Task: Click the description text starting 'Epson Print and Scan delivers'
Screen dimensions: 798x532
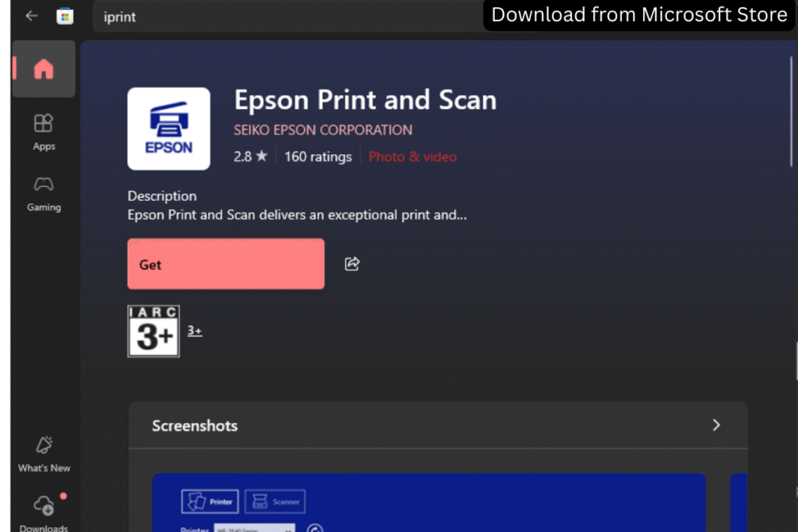Action: [x=297, y=215]
